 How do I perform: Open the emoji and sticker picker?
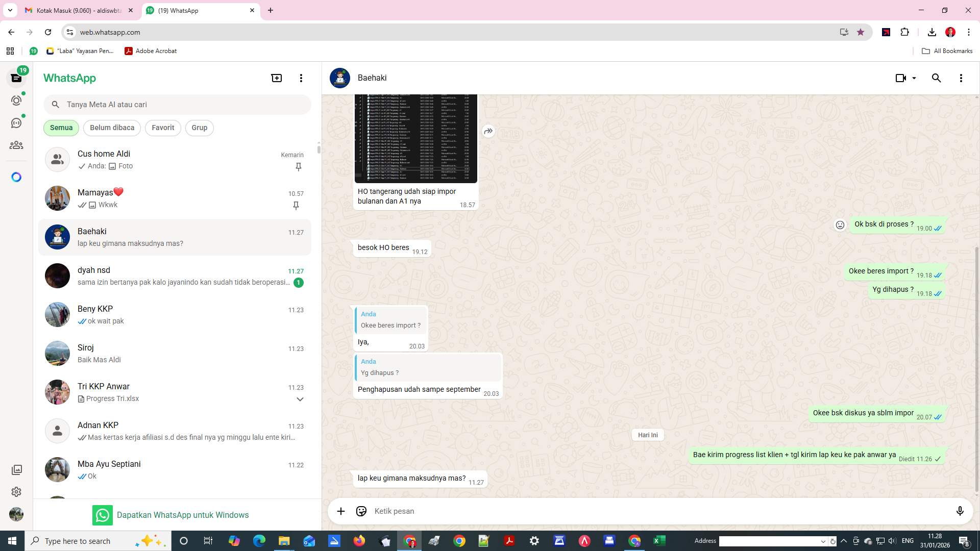(361, 511)
